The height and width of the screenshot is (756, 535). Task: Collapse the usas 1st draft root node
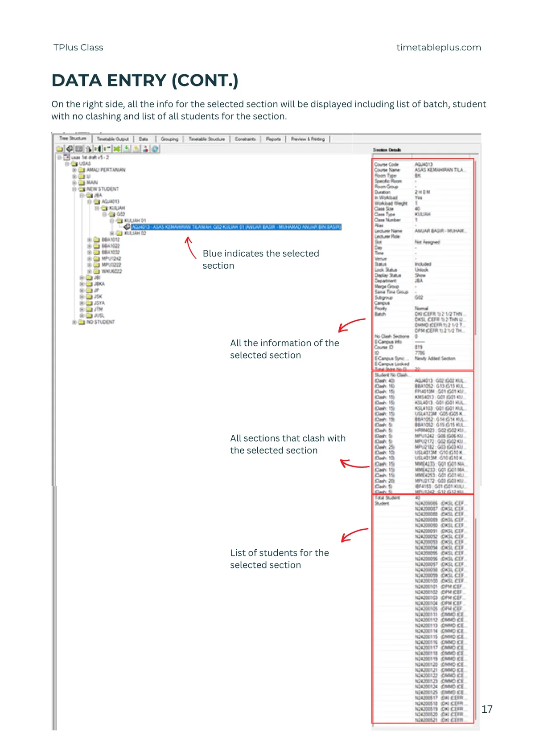[59, 157]
